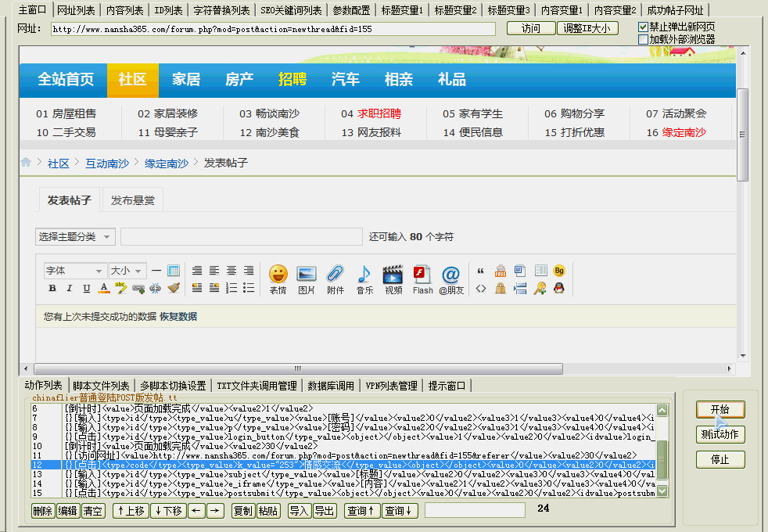Mention a friend via @朋友 icon
This screenshot has height=532, width=768.
click(x=451, y=280)
